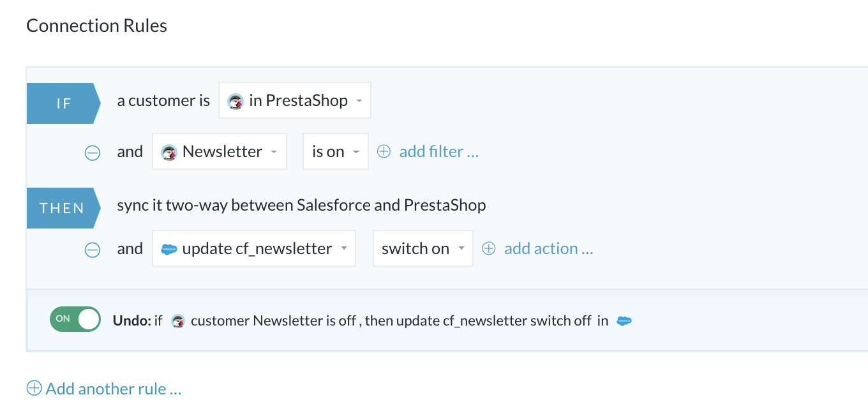Click the minus icon beside Newsletter filter
The width and height of the screenshot is (868, 420).
pyautogui.click(x=93, y=153)
